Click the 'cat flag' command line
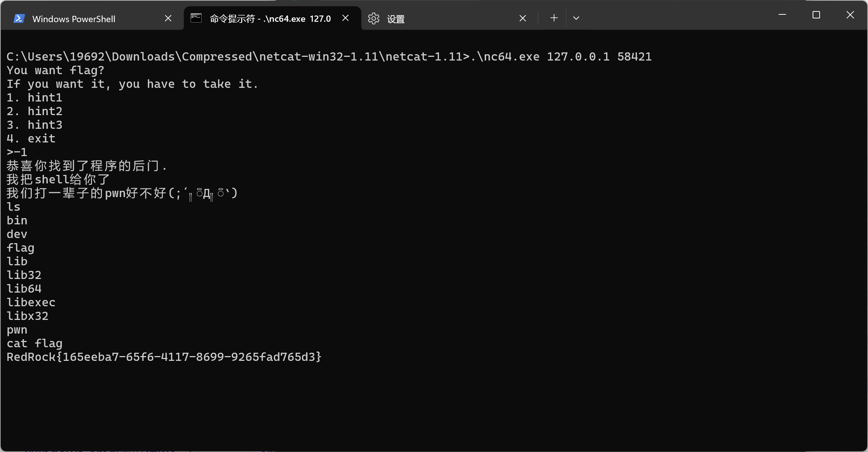The image size is (868, 452). pos(34,343)
